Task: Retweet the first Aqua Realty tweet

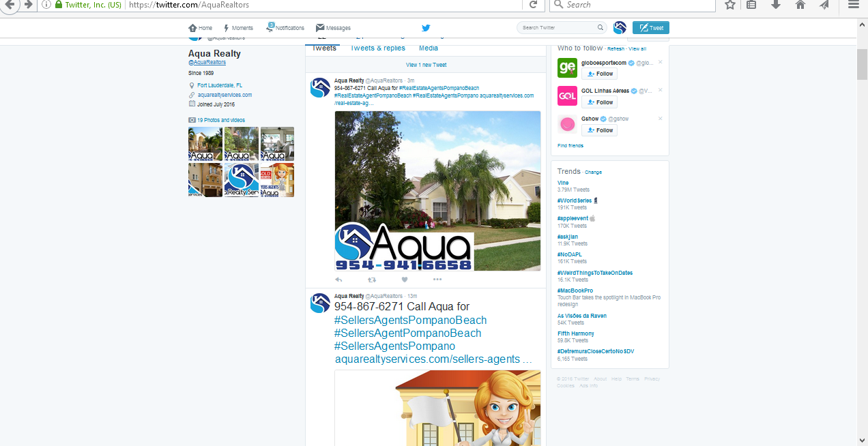Action: (372, 279)
